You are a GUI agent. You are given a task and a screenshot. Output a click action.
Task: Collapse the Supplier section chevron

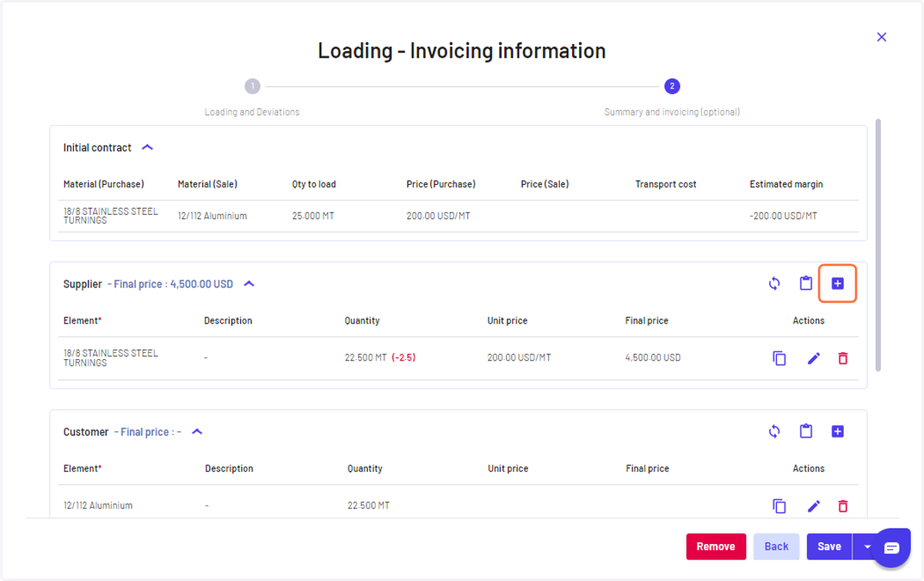coord(249,284)
